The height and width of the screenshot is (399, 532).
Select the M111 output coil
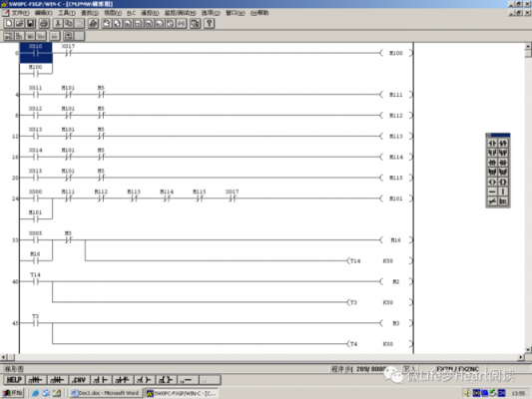[x=396, y=95]
